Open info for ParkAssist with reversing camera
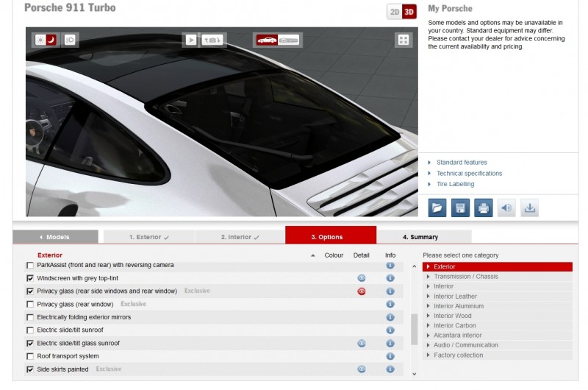The height and width of the screenshot is (390, 588). click(390, 266)
